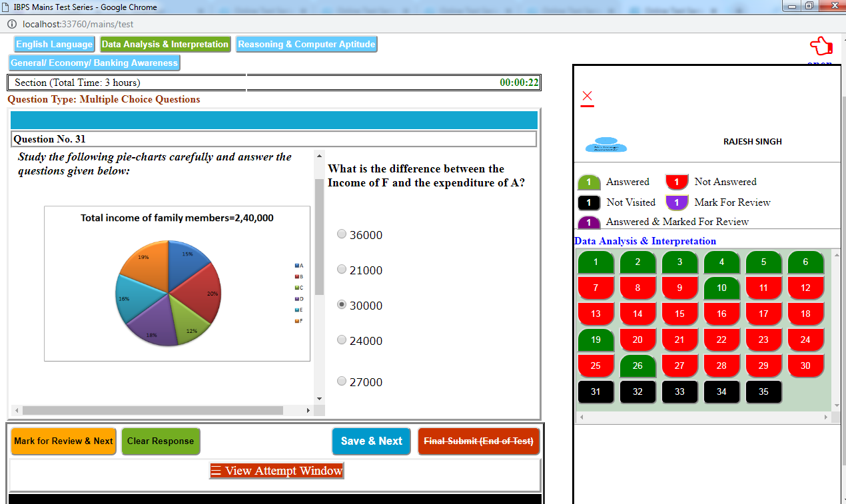The image size is (846, 504).
Task: Click the user profile avatar icon
Action: tap(606, 146)
